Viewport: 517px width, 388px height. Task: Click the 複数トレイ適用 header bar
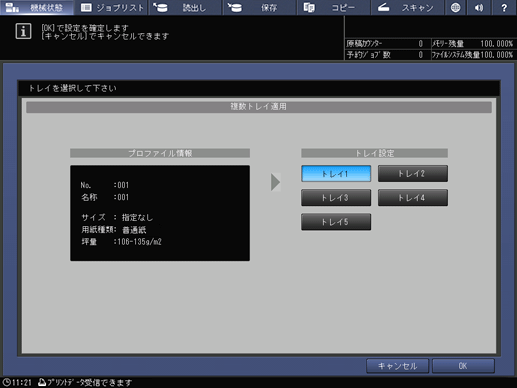(x=259, y=107)
